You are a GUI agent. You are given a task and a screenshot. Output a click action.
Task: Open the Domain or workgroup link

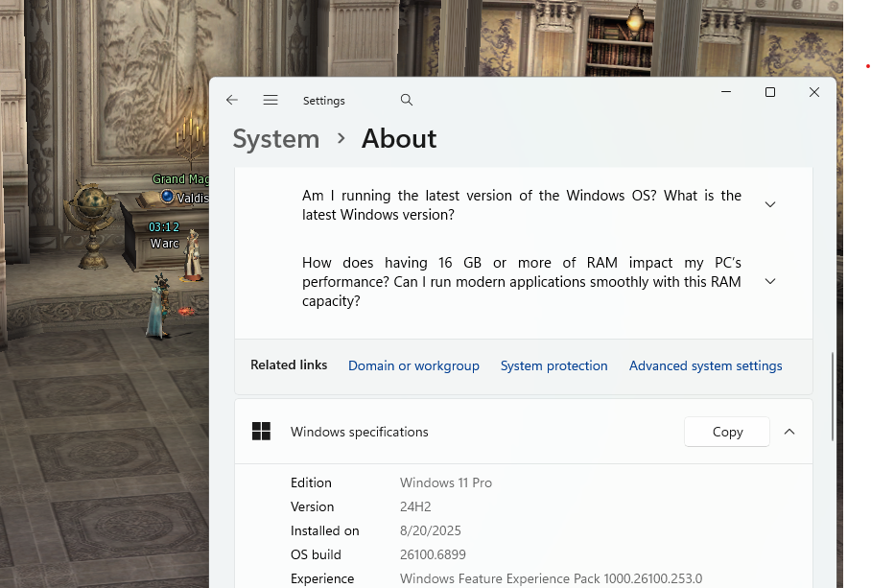413,365
